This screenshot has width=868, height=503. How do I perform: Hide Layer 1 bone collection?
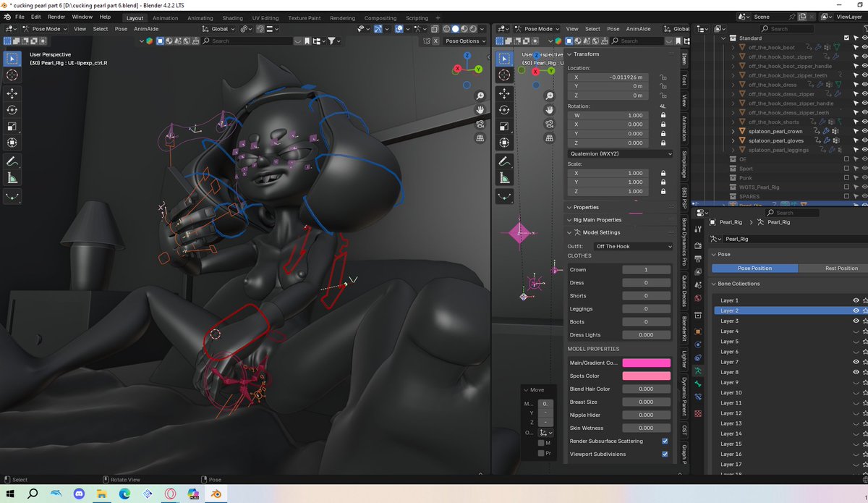pos(856,300)
